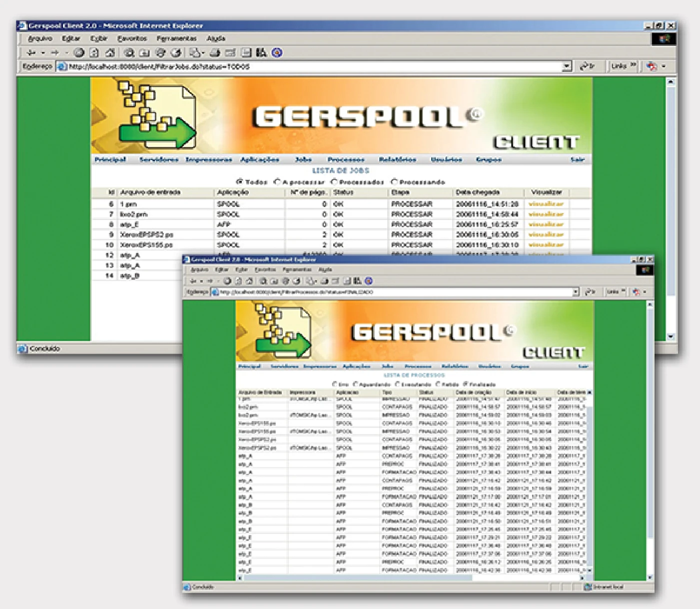
Task: Click visualizar link for 1.prn row
Action: pos(546,204)
